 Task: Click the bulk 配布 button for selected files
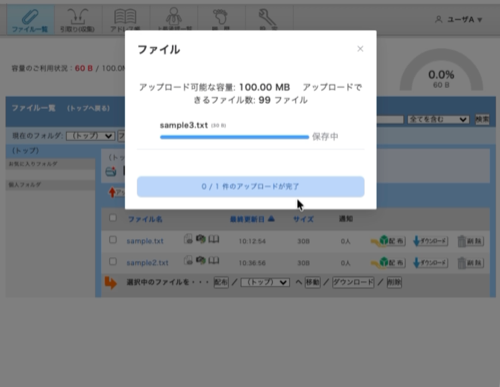click(x=221, y=282)
